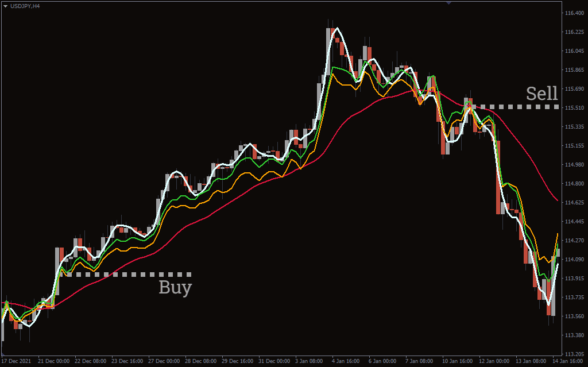588x367 pixels.
Task: Click the 116.400 price axis label
Action: (x=574, y=13)
